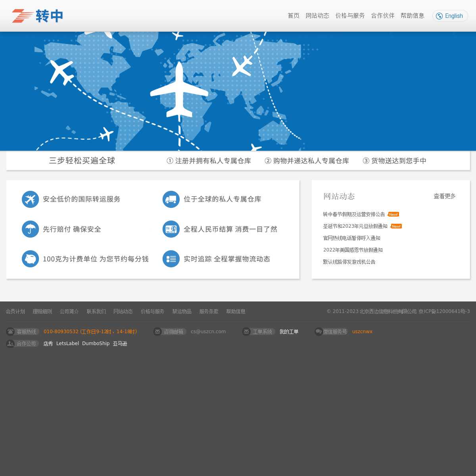Click the chat bubble icon beside 微信服务号
Image resolution: width=476 pixels, height=476 pixels.
tap(319, 332)
